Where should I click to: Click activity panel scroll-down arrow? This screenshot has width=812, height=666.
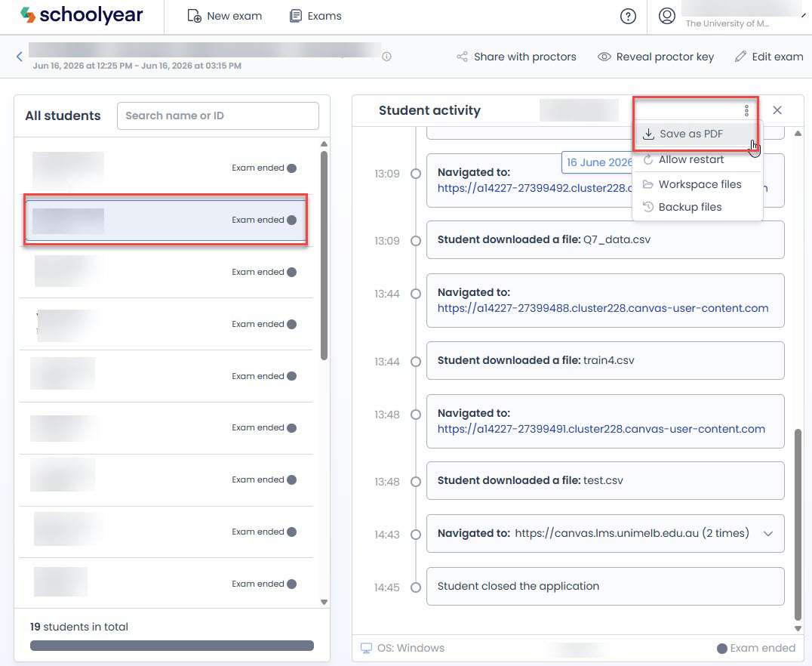click(798, 628)
